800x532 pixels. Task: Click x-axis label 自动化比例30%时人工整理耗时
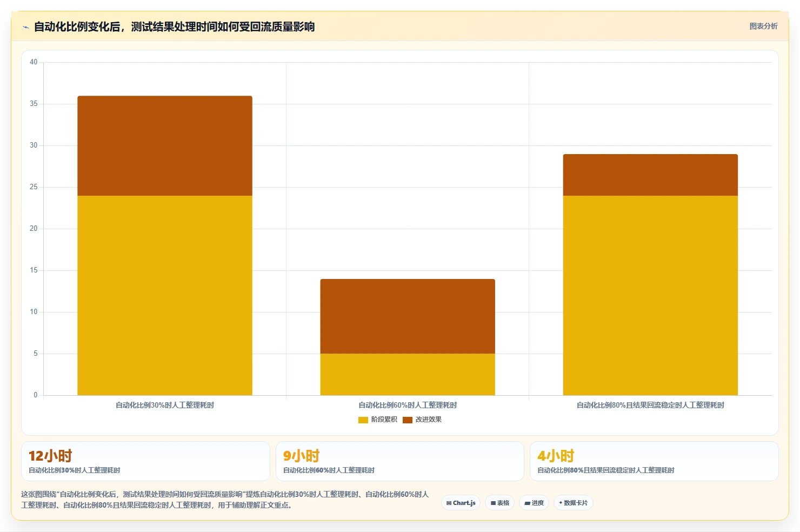tap(165, 405)
